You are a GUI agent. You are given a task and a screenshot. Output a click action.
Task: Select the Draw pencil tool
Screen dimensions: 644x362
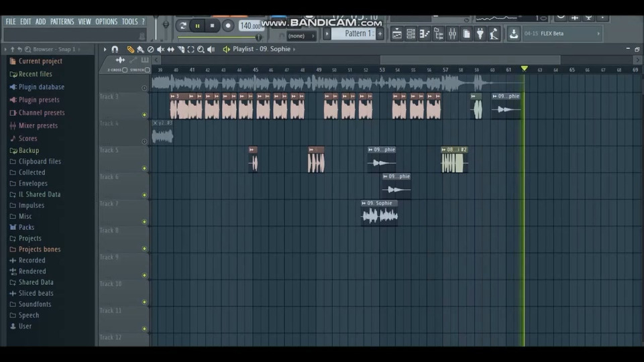click(130, 49)
